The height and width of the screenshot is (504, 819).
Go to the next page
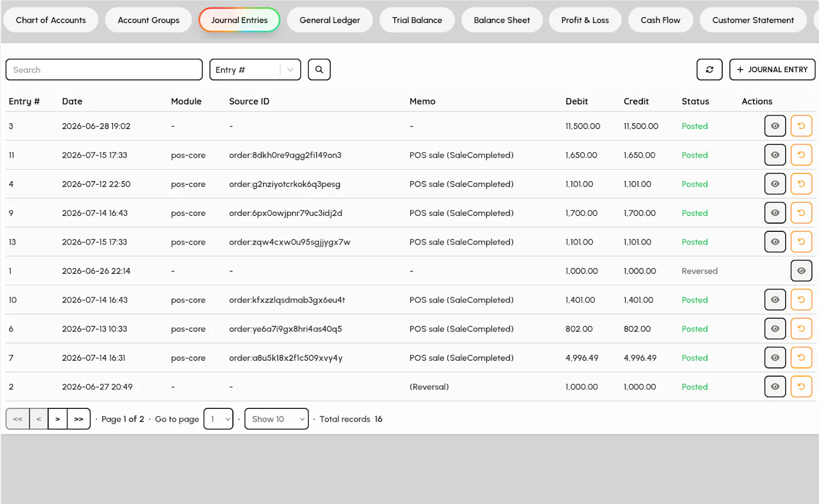click(58, 419)
